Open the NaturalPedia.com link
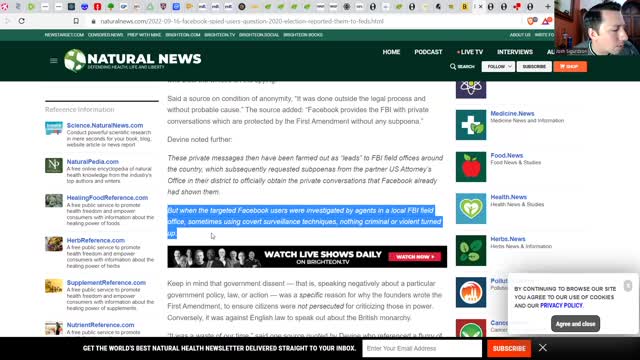This screenshot has height=360, width=640. tap(93, 162)
